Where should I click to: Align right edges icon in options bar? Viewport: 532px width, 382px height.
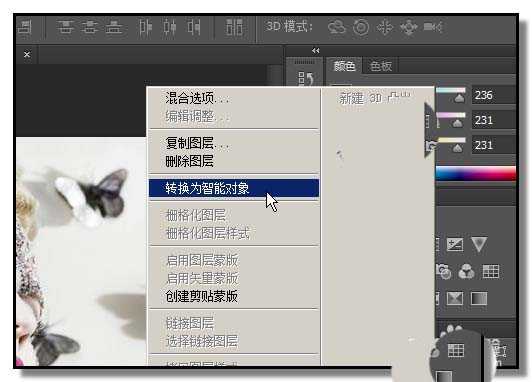(194, 27)
